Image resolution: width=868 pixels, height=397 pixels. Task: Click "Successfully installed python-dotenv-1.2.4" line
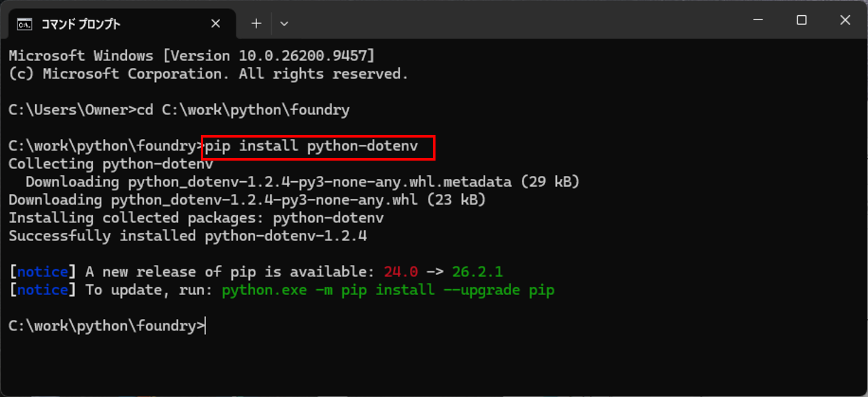pyautogui.click(x=187, y=236)
